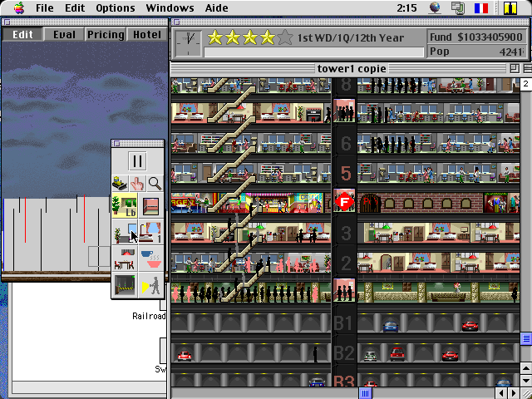The width and height of the screenshot is (532, 399).
Task: Click floor label B2 on elevator shaft
Action: [x=344, y=352]
